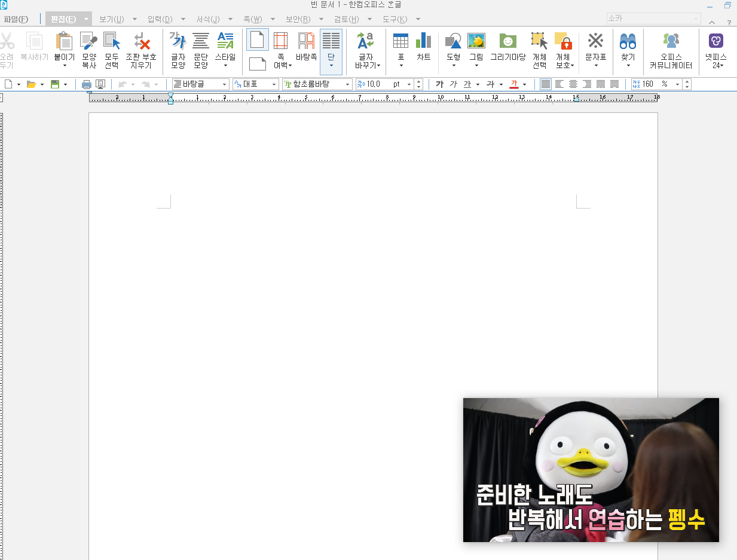The width and height of the screenshot is (737, 560).
Task: Expand the font color dropdown arrow
Action: (x=524, y=84)
